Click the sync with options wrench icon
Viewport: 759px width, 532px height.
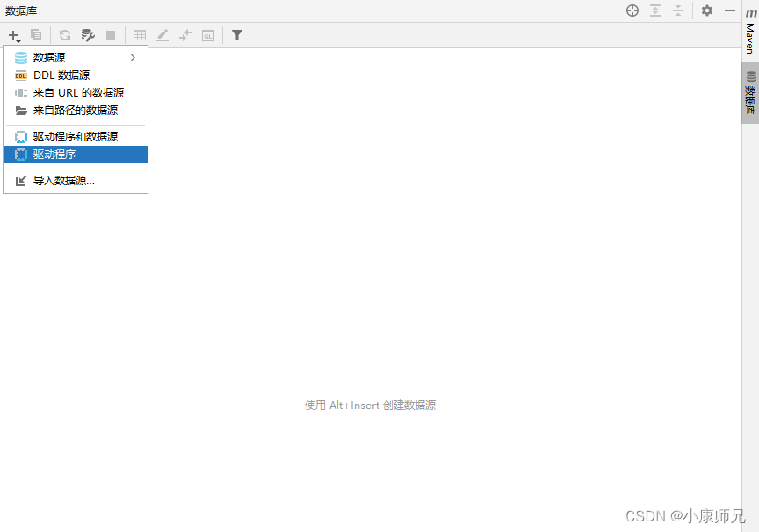point(87,35)
